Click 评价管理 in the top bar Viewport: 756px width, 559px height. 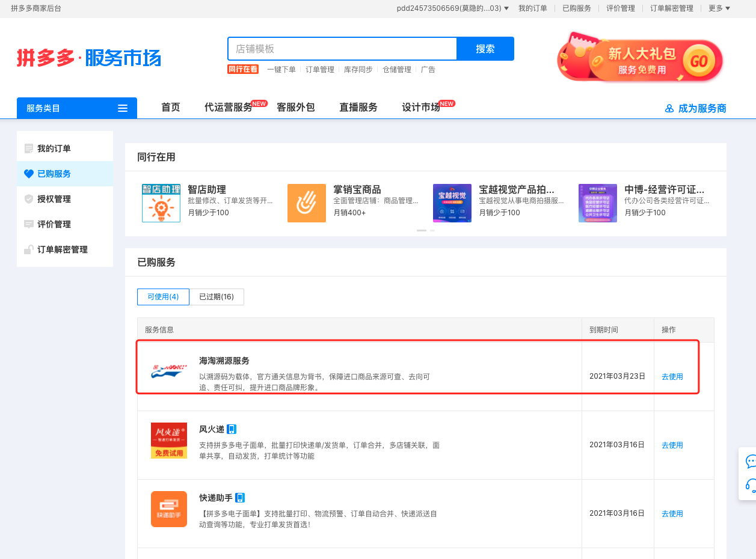pyautogui.click(x=621, y=8)
